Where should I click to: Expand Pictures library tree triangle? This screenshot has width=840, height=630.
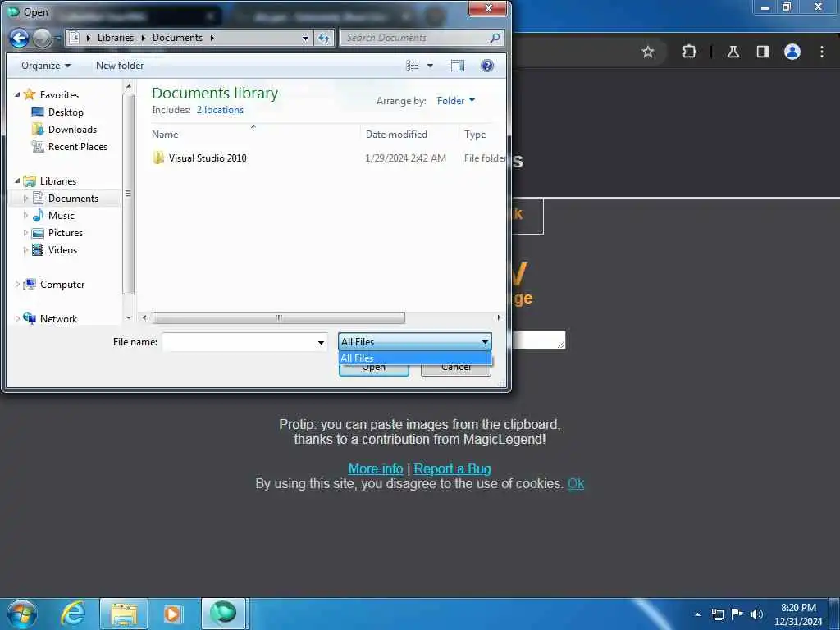pos(25,232)
